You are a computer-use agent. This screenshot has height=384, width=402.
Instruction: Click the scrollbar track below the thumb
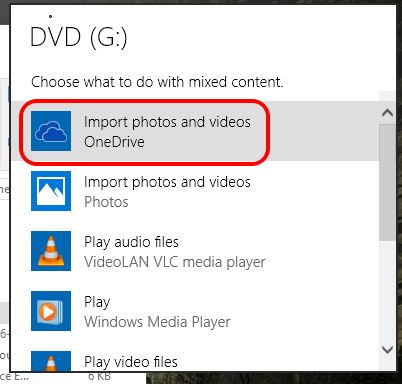pyautogui.click(x=387, y=290)
